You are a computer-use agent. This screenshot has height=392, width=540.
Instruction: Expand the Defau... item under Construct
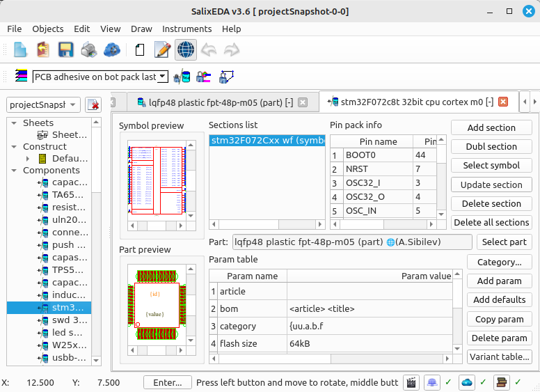click(28, 159)
